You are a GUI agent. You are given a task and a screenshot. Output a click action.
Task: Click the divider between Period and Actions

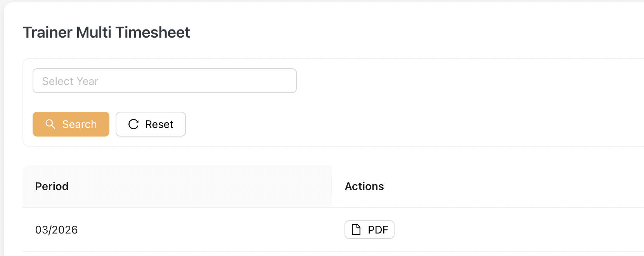(332, 186)
